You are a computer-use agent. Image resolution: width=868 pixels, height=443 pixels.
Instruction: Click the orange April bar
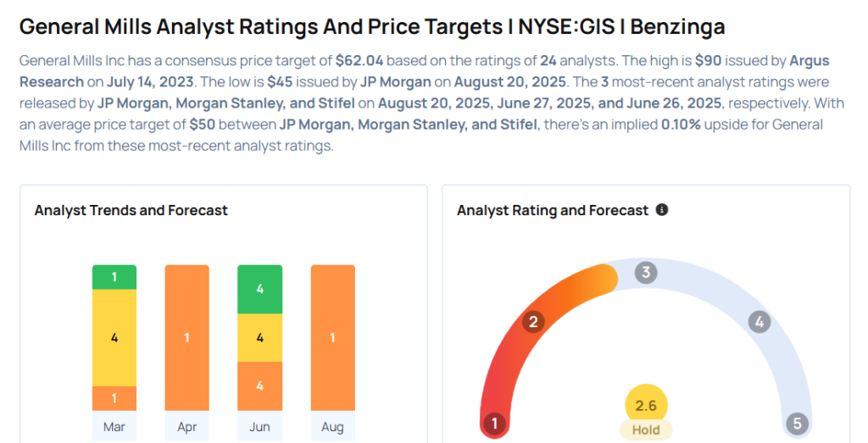tap(187, 338)
